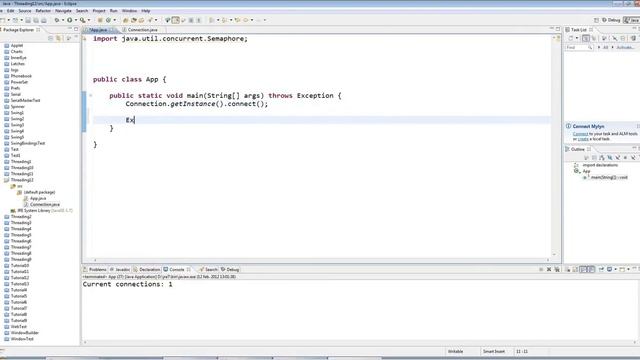Toggle Scroll Lock in Console toolbar

(x=576, y=269)
